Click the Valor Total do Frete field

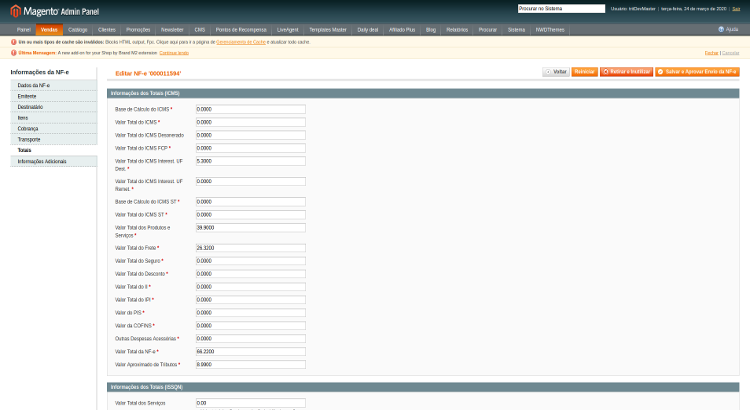(251, 248)
